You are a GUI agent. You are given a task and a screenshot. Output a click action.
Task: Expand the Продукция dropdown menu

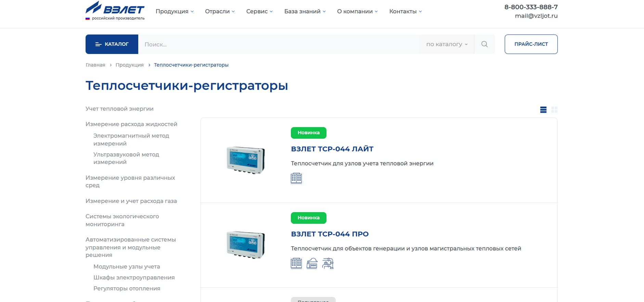click(x=175, y=11)
